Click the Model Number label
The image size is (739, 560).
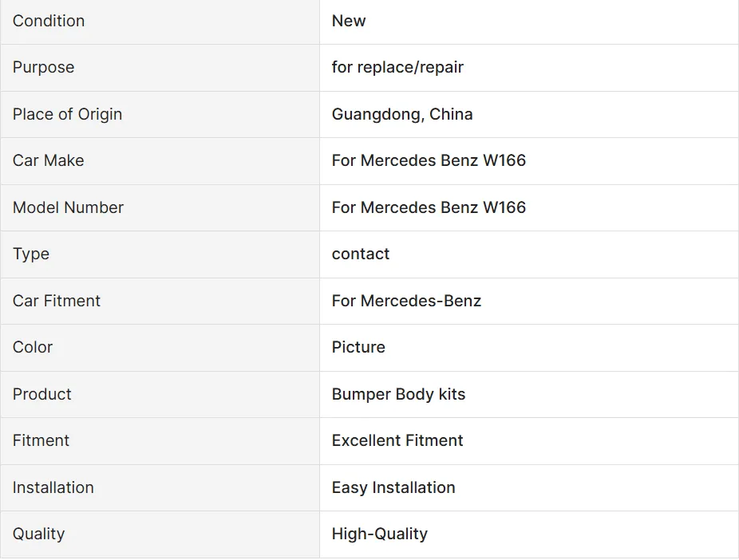tap(69, 207)
